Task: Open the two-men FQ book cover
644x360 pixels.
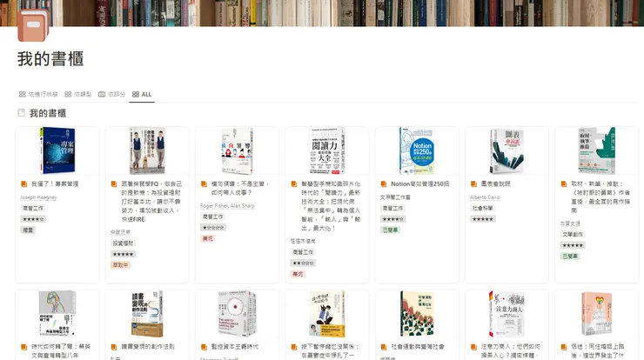Action: click(147, 150)
